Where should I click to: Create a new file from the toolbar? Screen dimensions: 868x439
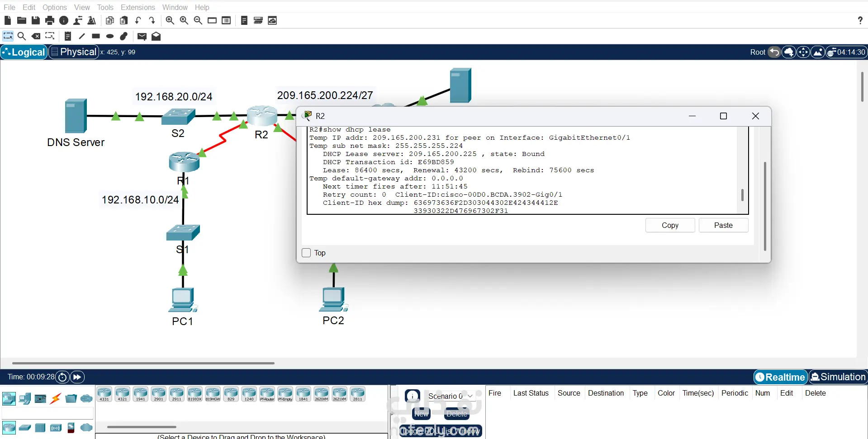tap(7, 20)
